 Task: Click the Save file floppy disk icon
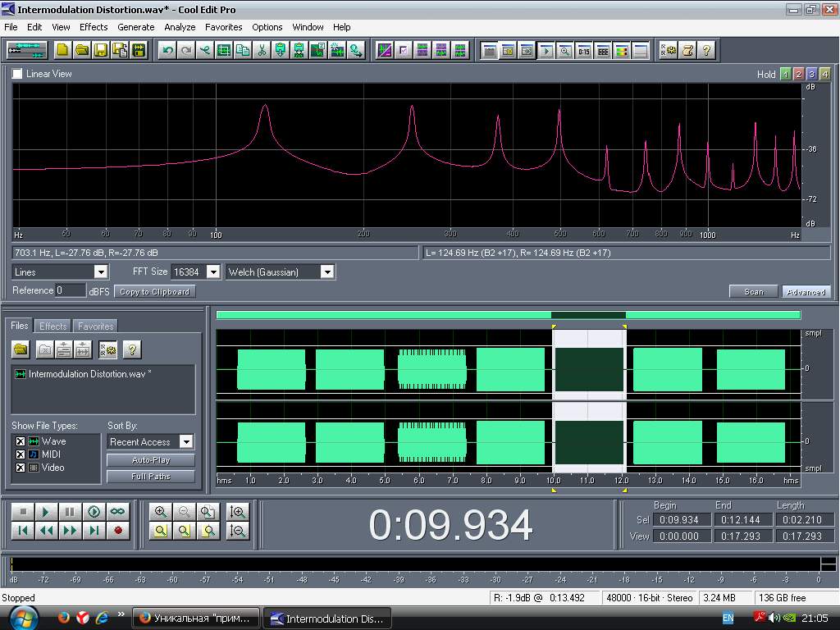[x=101, y=50]
